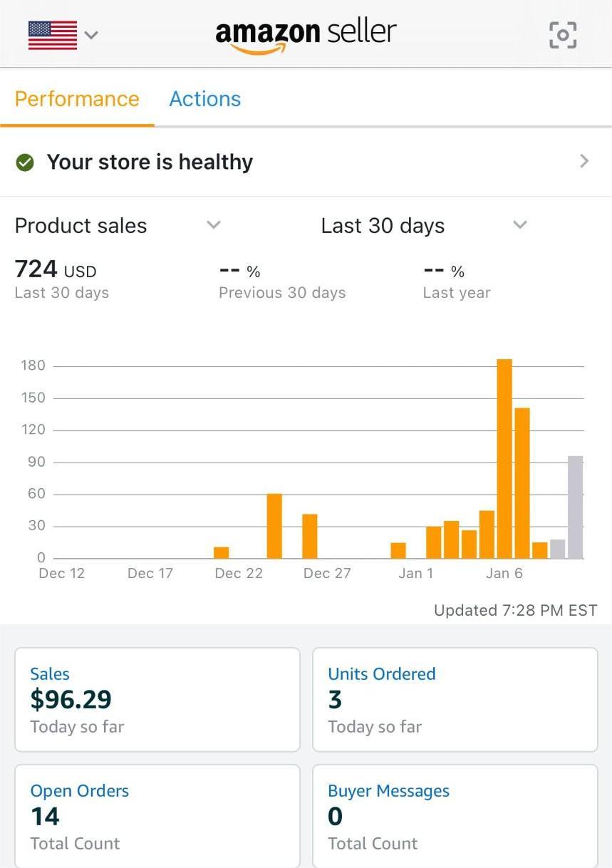Select the Jan 6 axis date label
Image resolution: width=612 pixels, height=868 pixels.
pos(504,574)
